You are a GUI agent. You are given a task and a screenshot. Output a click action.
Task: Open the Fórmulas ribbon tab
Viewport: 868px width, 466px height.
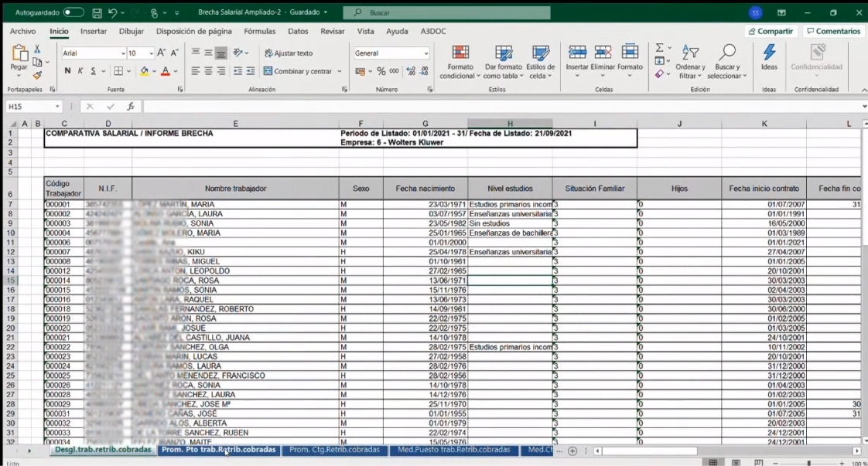[x=259, y=32]
